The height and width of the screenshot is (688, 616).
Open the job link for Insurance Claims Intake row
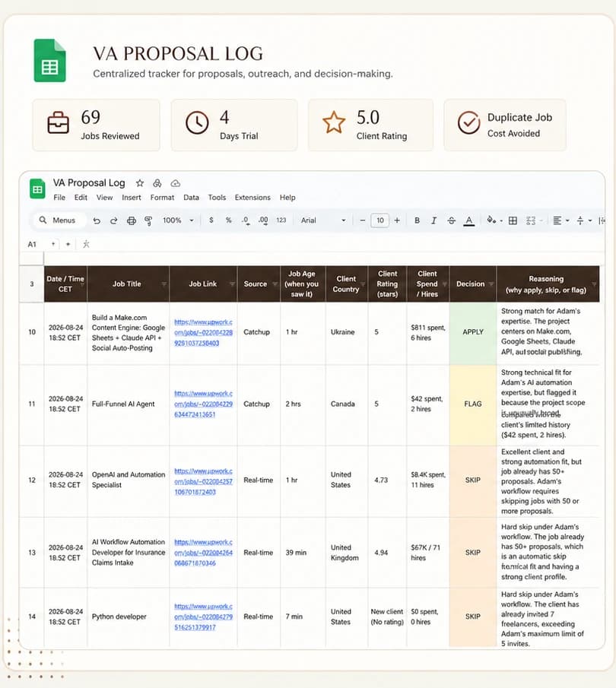coord(203,553)
